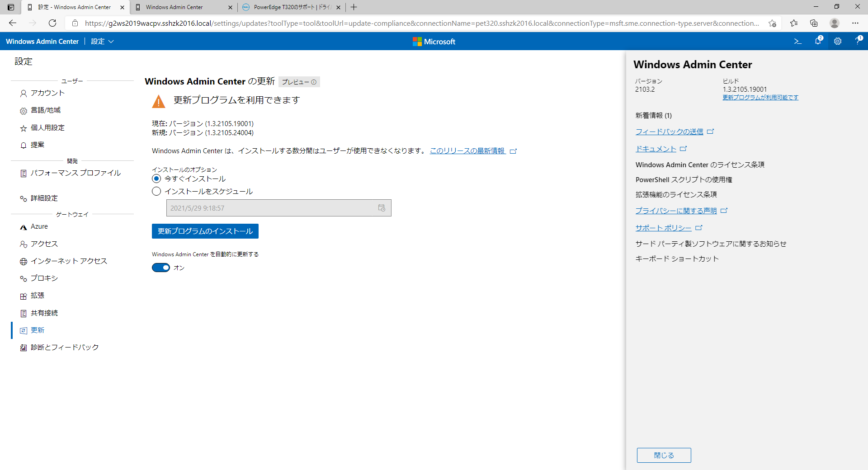Click the orange warning triangle icon

pos(159,101)
